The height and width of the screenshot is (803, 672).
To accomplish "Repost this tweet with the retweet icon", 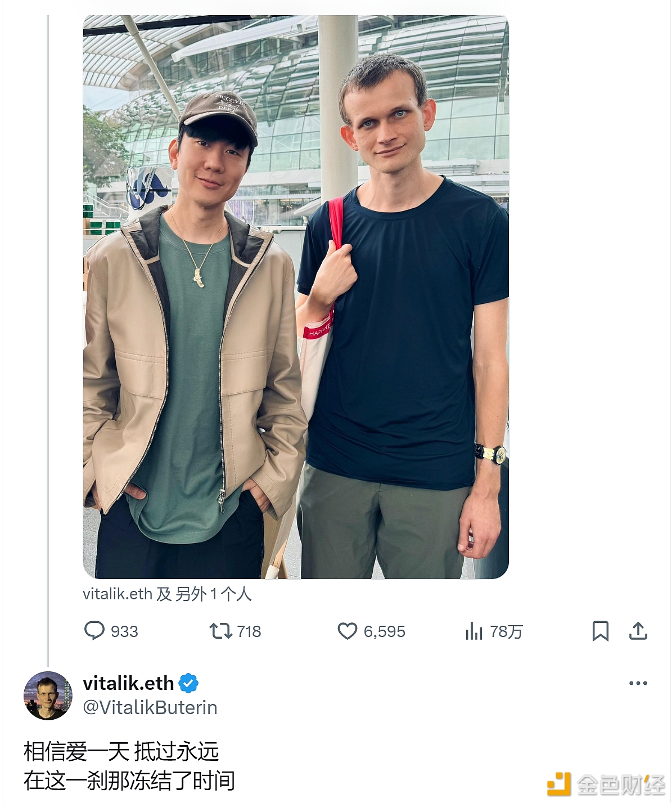I will (220, 631).
